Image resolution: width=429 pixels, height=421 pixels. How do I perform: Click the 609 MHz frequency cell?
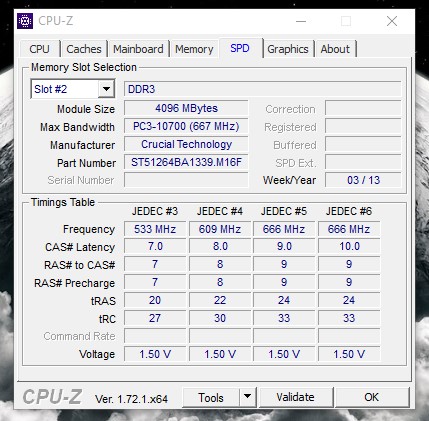point(220,229)
